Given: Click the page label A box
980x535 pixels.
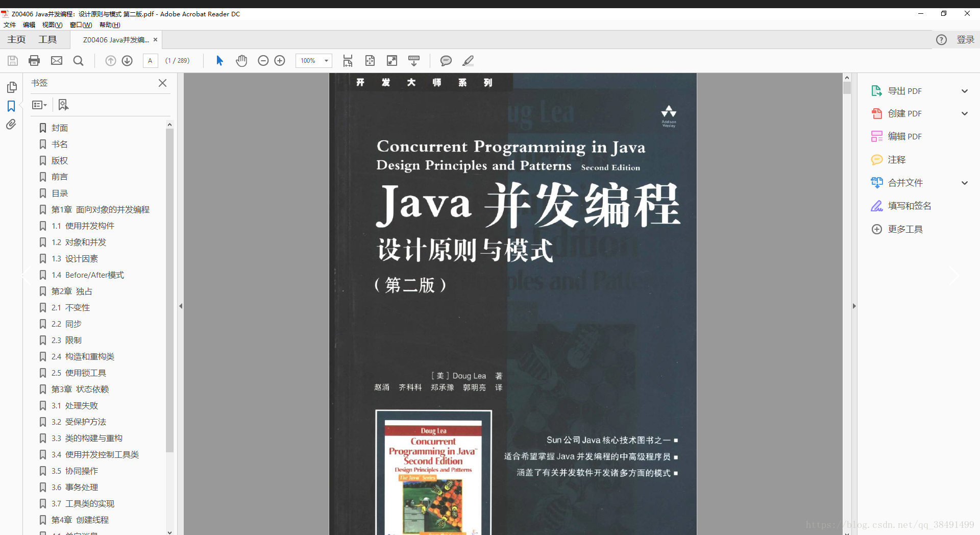Looking at the screenshot, I should (150, 61).
